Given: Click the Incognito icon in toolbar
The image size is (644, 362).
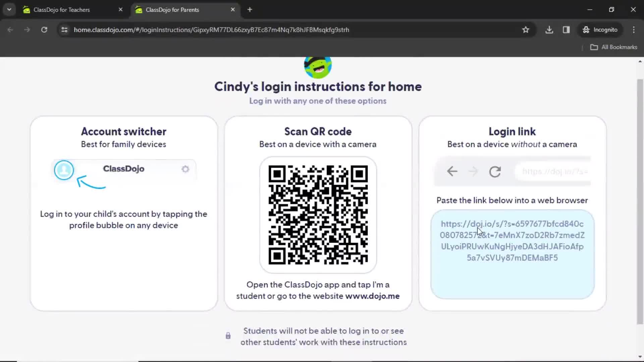Looking at the screenshot, I should (585, 29).
